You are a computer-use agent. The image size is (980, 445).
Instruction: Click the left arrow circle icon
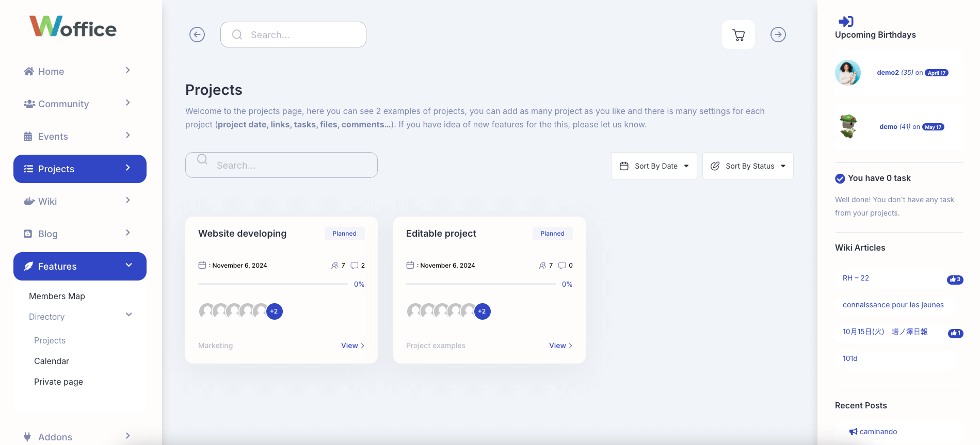pyautogui.click(x=197, y=35)
